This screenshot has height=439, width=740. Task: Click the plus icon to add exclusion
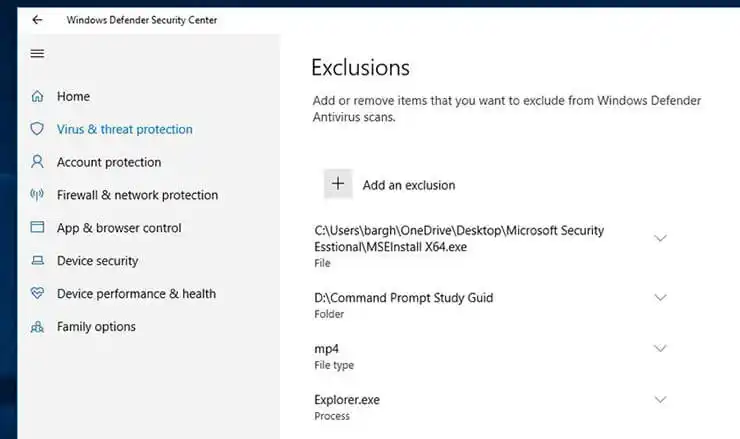click(x=338, y=184)
